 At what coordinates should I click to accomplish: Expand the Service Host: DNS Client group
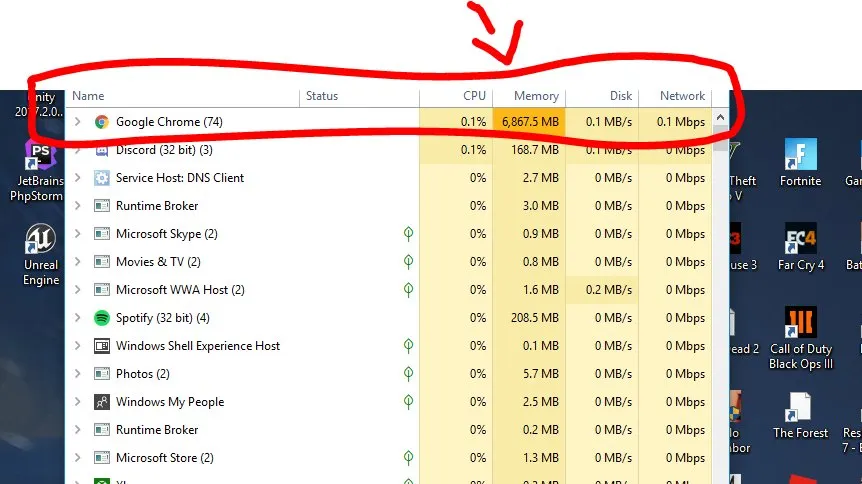coord(78,178)
